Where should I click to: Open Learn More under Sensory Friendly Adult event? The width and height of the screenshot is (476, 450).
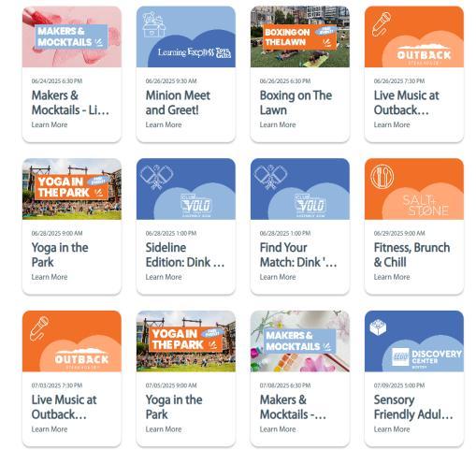click(x=392, y=429)
